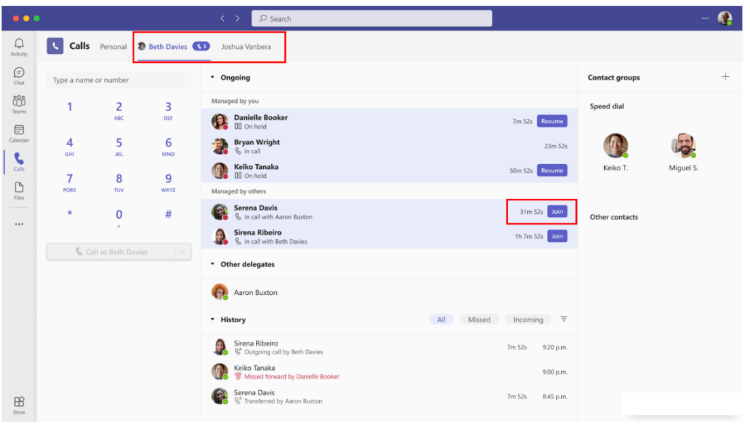Go back using the left arrow
Screen dimensions: 750x425
click(x=222, y=18)
